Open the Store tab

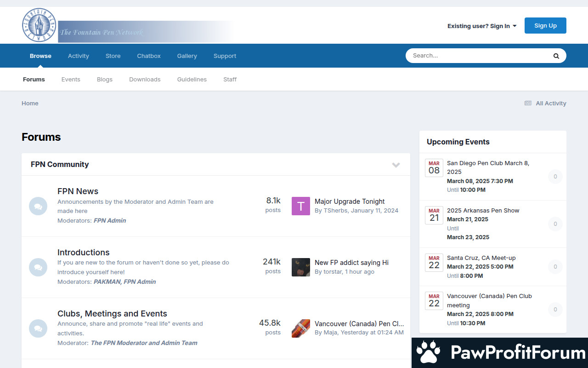coord(113,56)
